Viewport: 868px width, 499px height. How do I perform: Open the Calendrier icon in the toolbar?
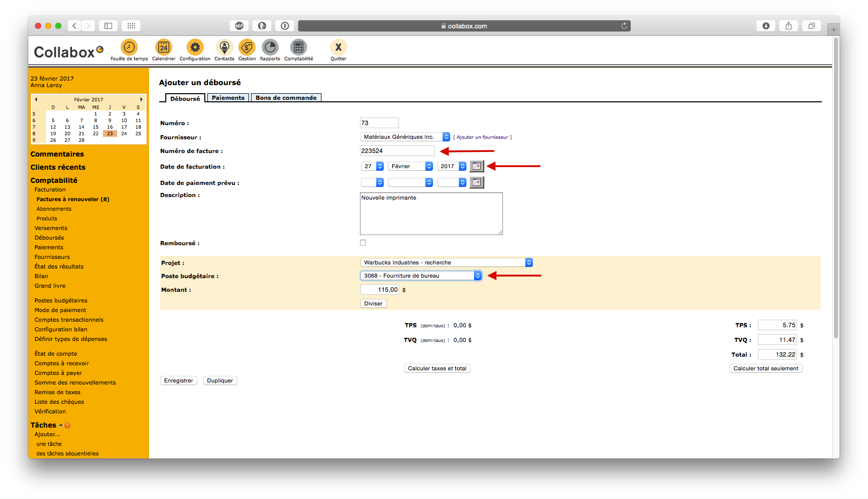coord(163,48)
